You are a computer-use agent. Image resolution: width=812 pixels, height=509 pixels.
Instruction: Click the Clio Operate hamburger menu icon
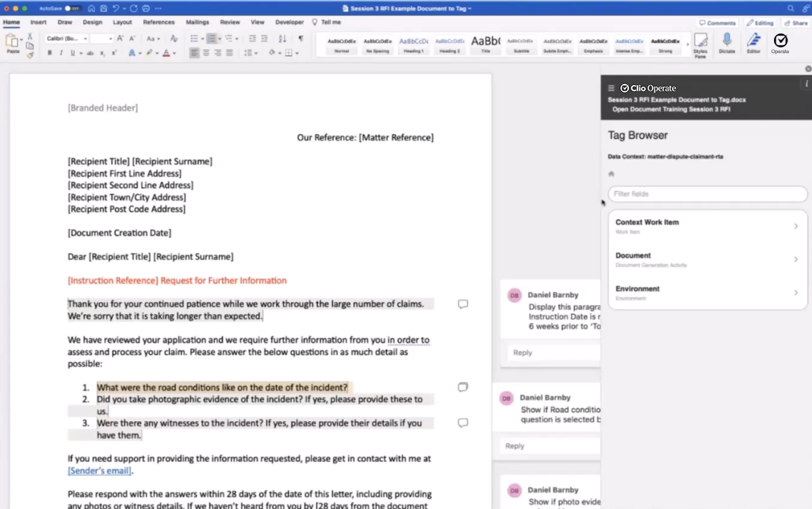point(611,88)
